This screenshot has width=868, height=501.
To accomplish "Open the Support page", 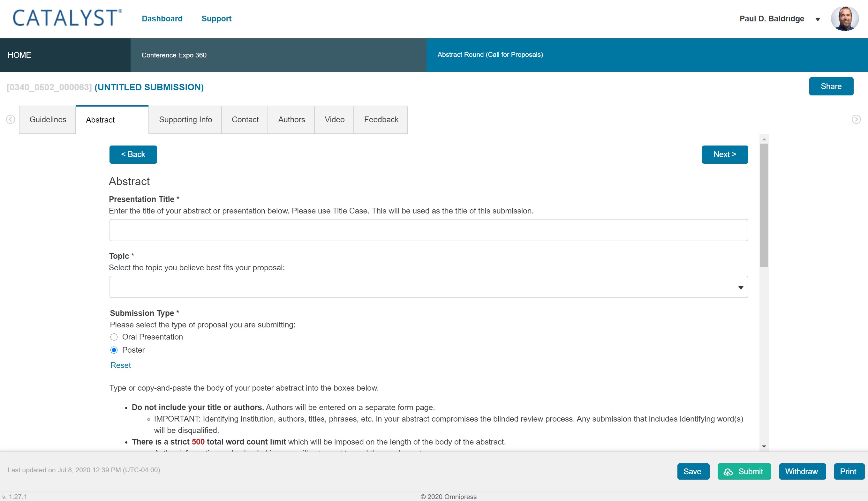I will tap(216, 19).
